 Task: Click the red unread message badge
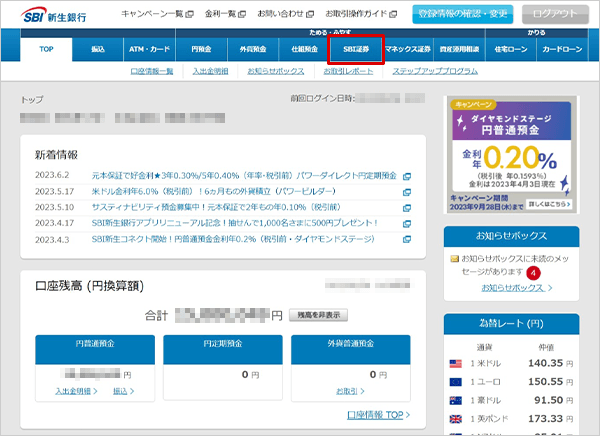[534, 271]
